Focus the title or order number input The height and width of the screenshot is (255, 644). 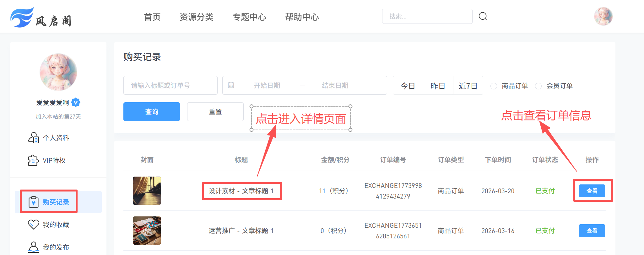click(170, 85)
